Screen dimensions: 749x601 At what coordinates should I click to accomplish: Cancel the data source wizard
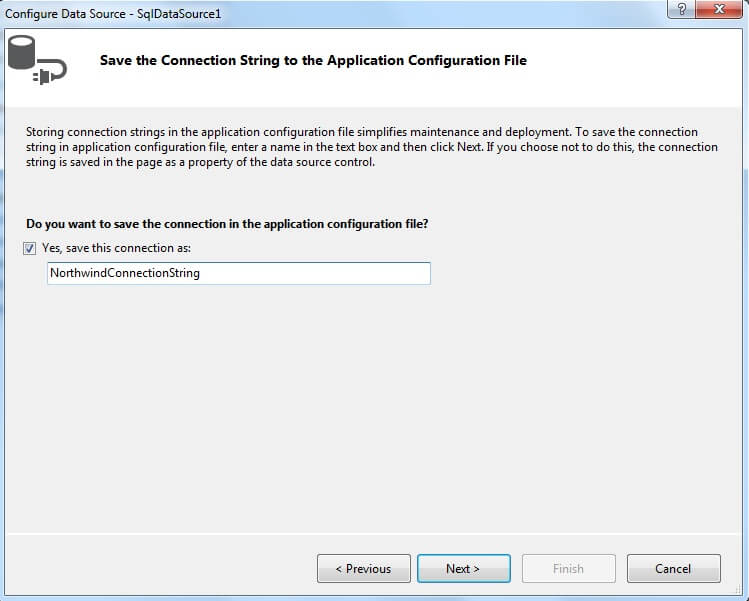(673, 568)
